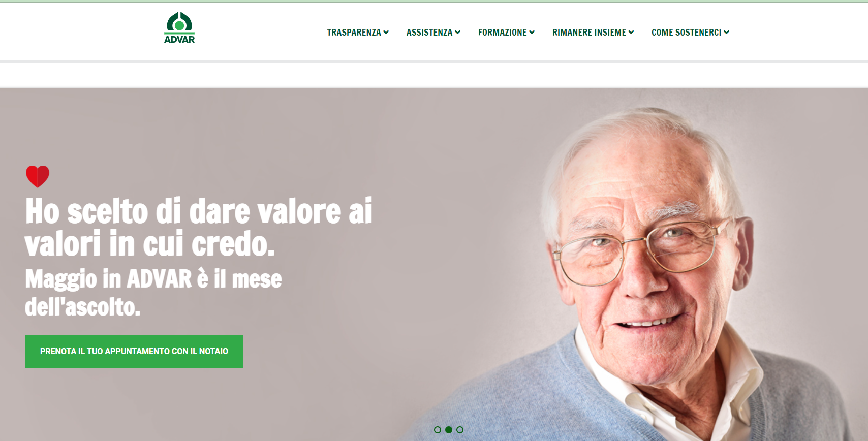This screenshot has width=868, height=441.
Task: Select the filled middle carousel dot
Action: (x=449, y=430)
